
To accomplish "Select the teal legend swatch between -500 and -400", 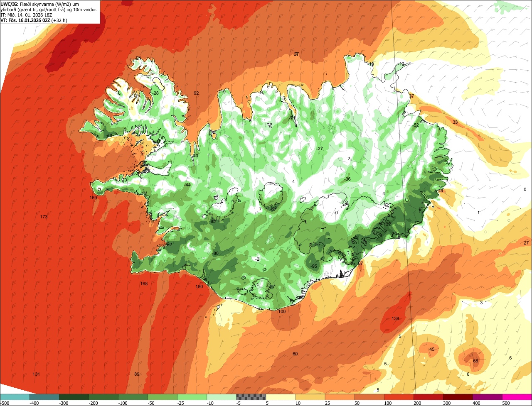I will (x=15, y=397).
